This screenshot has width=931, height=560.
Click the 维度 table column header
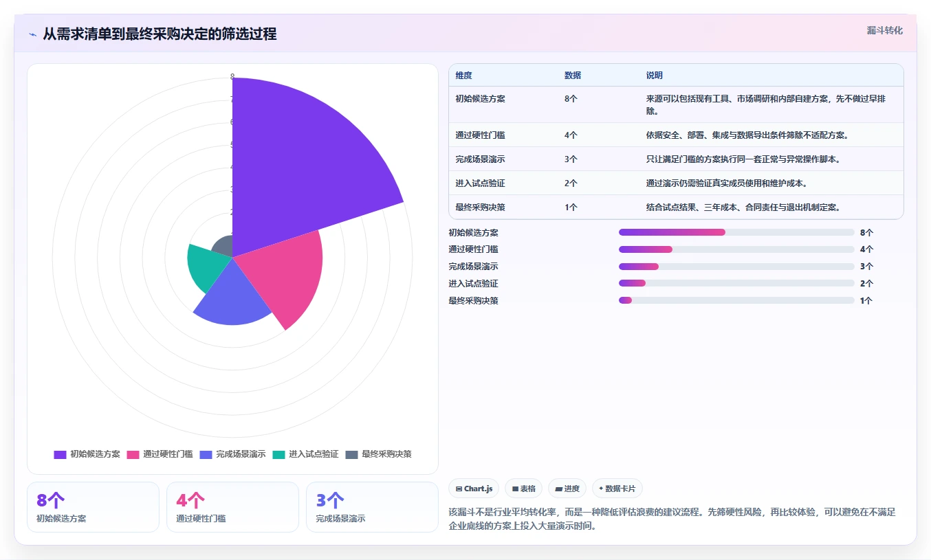463,76
